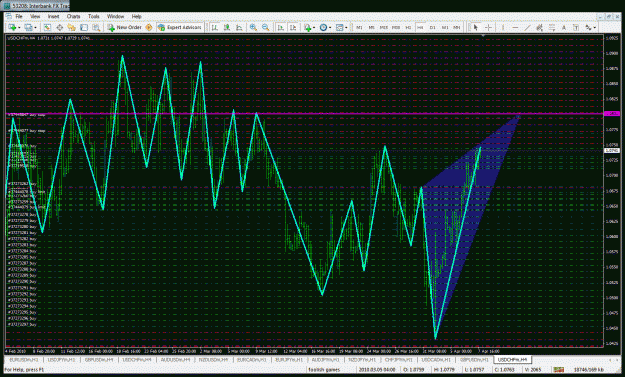Toggle the Terminal window icon
This screenshot has height=377, width=625.
[x=84, y=27]
